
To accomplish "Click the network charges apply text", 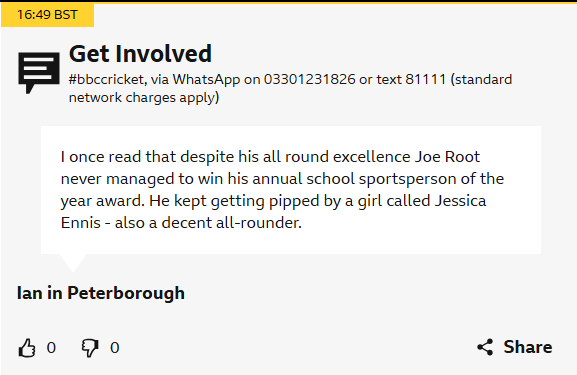I will coord(144,98).
